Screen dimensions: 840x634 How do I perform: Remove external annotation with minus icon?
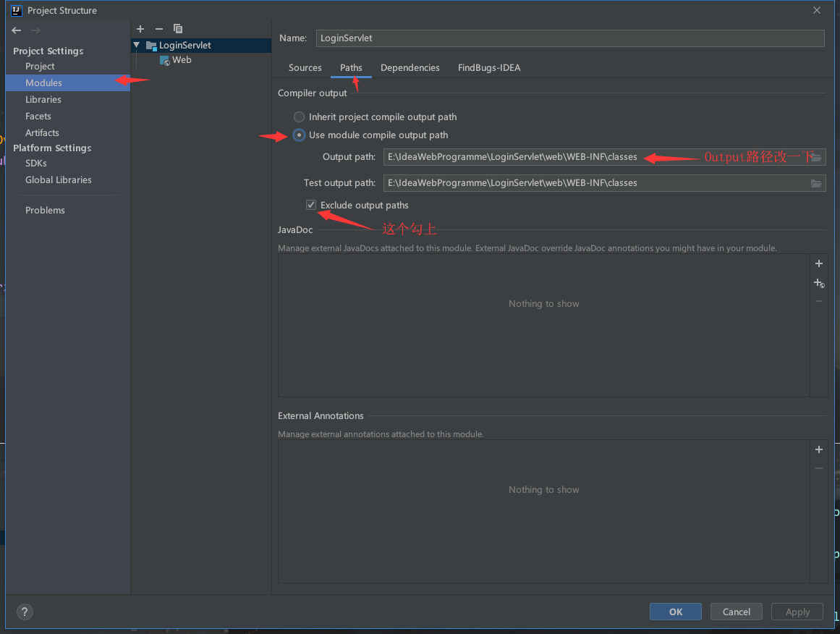[x=818, y=468]
